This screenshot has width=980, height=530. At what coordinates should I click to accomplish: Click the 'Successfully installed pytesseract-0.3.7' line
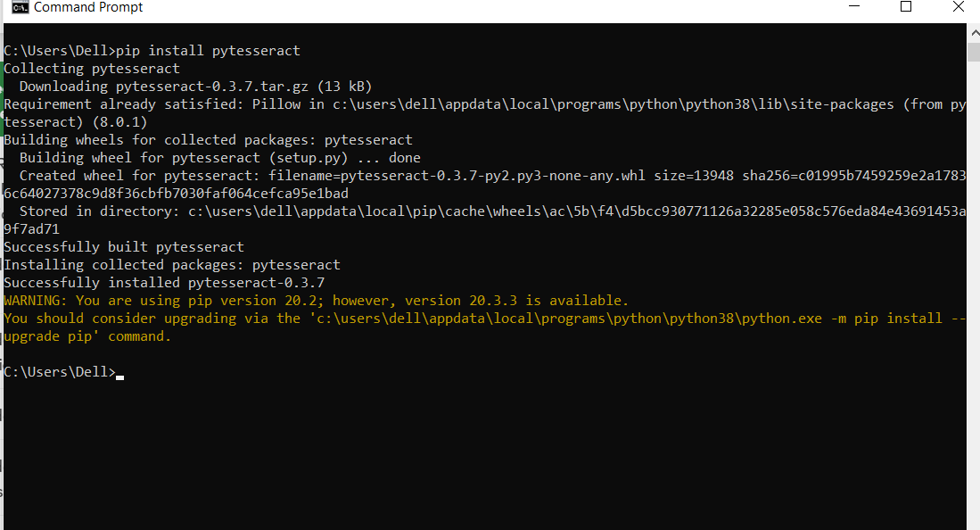[x=164, y=283]
